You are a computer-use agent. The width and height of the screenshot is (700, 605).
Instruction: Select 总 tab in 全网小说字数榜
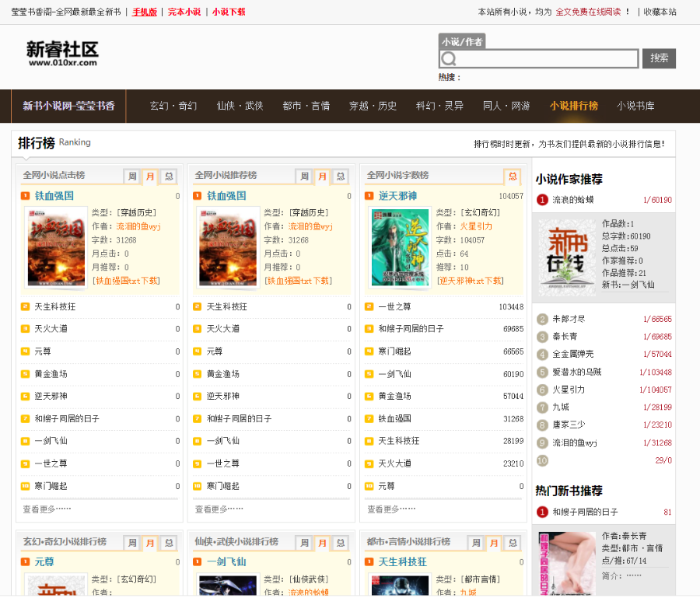pos(513,177)
